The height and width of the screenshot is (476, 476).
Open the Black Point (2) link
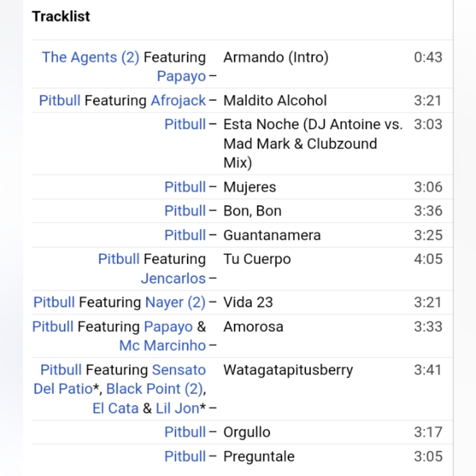(154, 389)
